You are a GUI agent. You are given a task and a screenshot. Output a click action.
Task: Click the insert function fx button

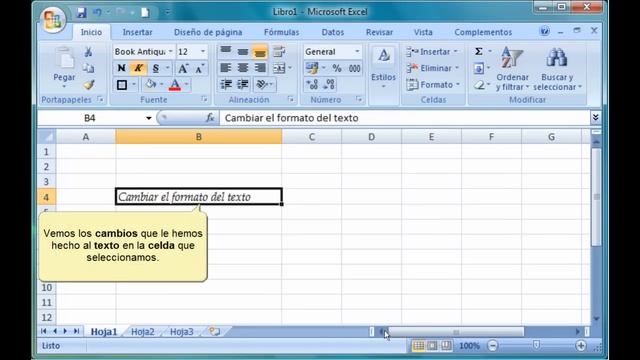coord(210,118)
